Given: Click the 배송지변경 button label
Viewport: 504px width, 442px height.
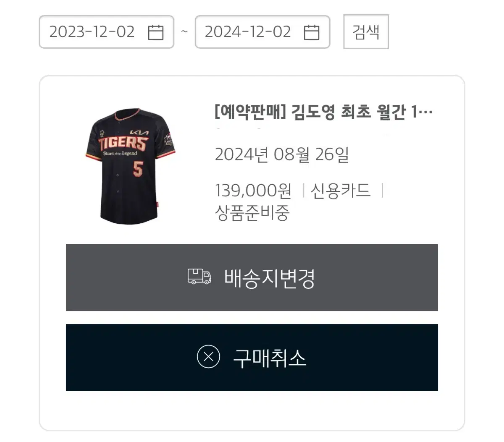Looking at the screenshot, I should coord(270,278).
